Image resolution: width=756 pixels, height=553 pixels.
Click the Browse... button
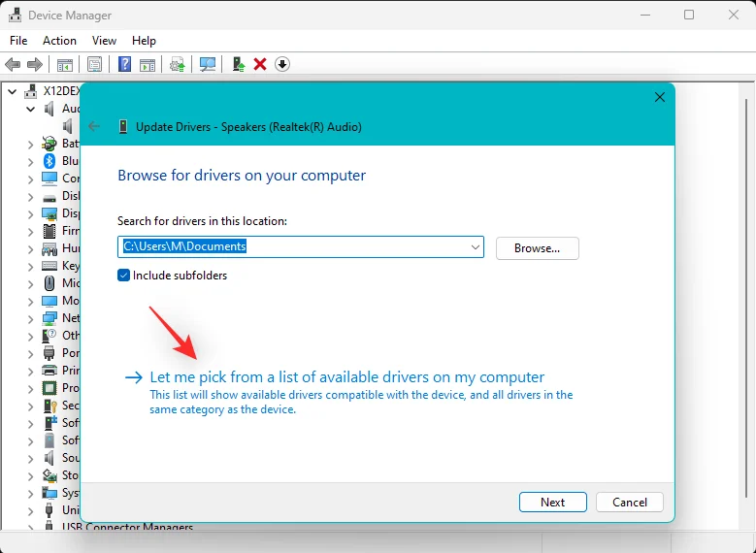coord(537,248)
